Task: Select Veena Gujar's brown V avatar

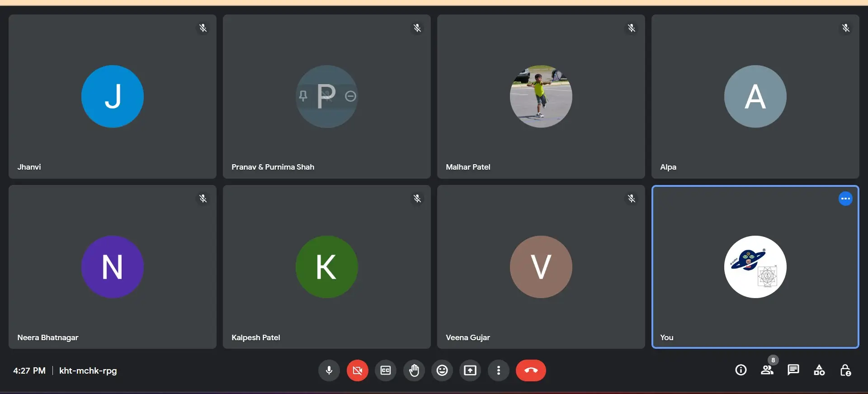Action: (541, 267)
